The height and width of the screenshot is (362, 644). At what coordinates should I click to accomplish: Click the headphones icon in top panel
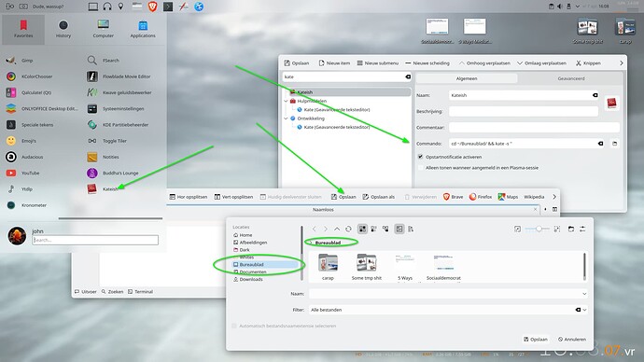107,7
